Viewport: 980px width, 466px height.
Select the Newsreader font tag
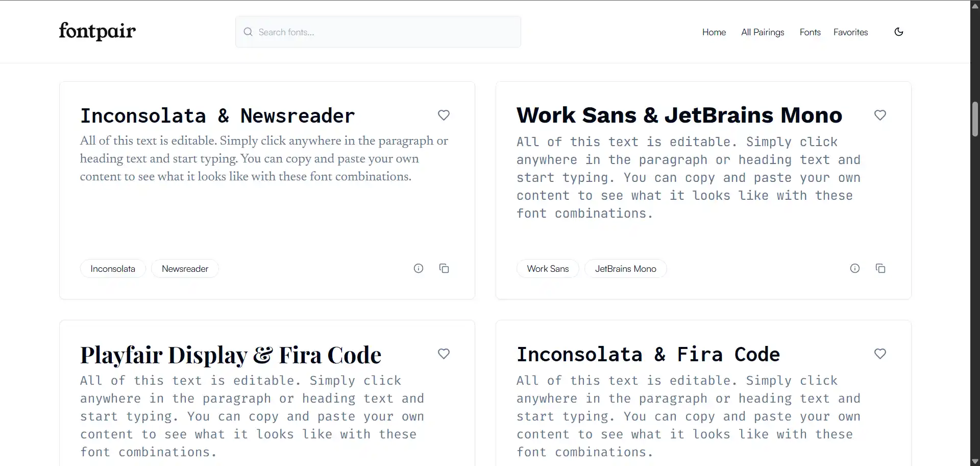(x=185, y=269)
